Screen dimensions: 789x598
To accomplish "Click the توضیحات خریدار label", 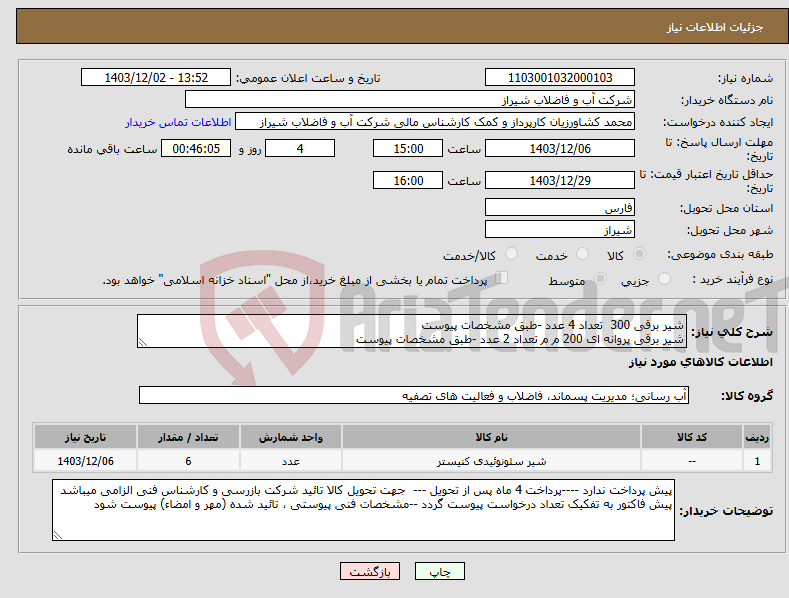I will 726,511.
